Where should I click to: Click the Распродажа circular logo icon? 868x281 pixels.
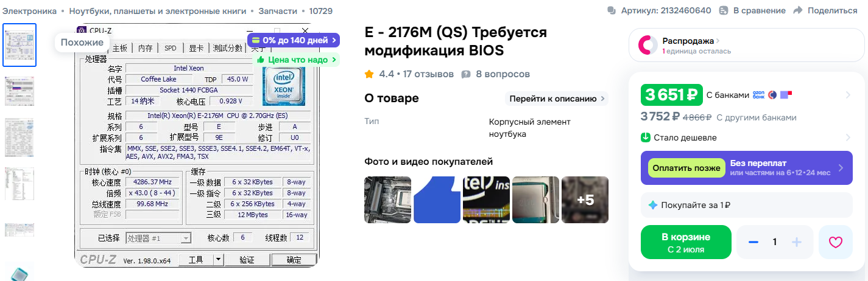click(647, 46)
